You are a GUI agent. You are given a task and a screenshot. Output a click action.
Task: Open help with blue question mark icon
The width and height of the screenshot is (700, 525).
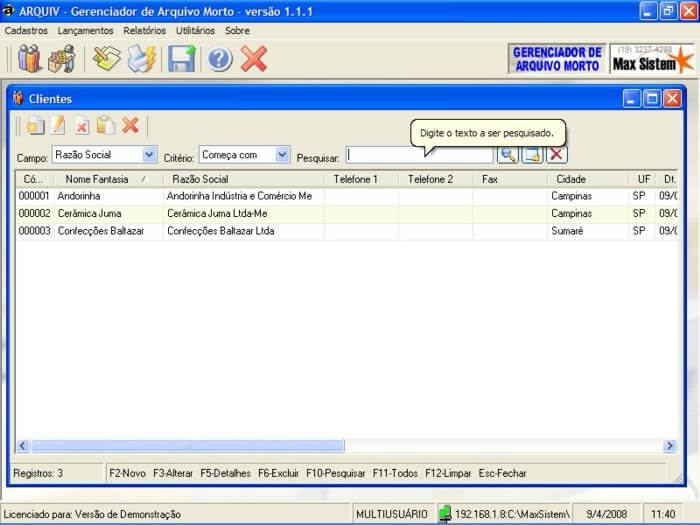(x=219, y=59)
